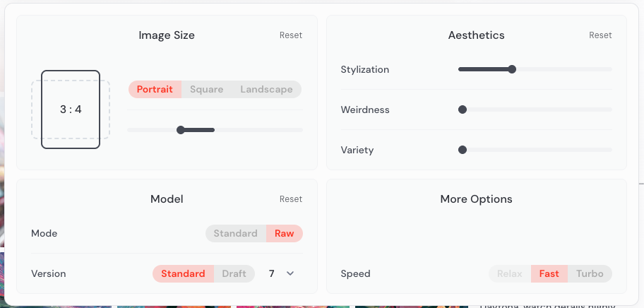The height and width of the screenshot is (308, 644).
Task: Choose the Standard version option
Action: click(x=183, y=274)
